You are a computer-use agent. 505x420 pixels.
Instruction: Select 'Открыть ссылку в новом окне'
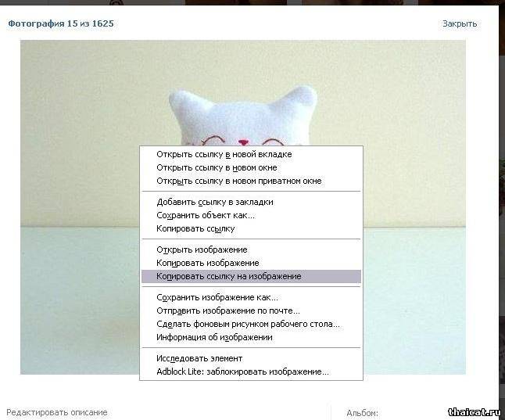coord(251,167)
